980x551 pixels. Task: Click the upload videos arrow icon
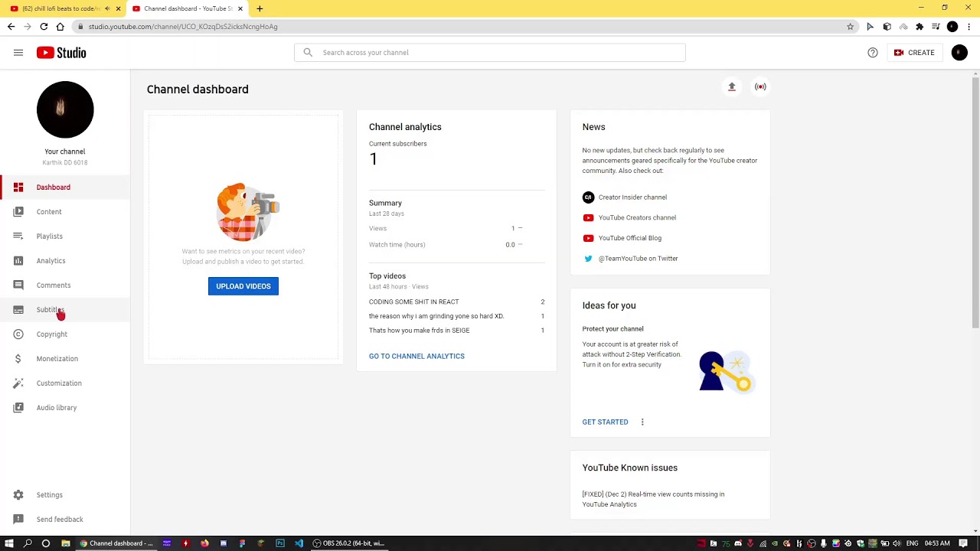[x=731, y=86]
